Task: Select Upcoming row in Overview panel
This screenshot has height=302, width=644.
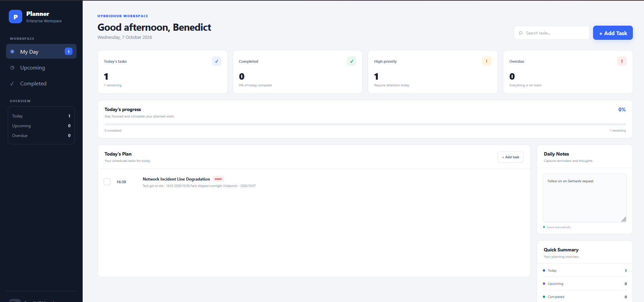Action: (41, 126)
